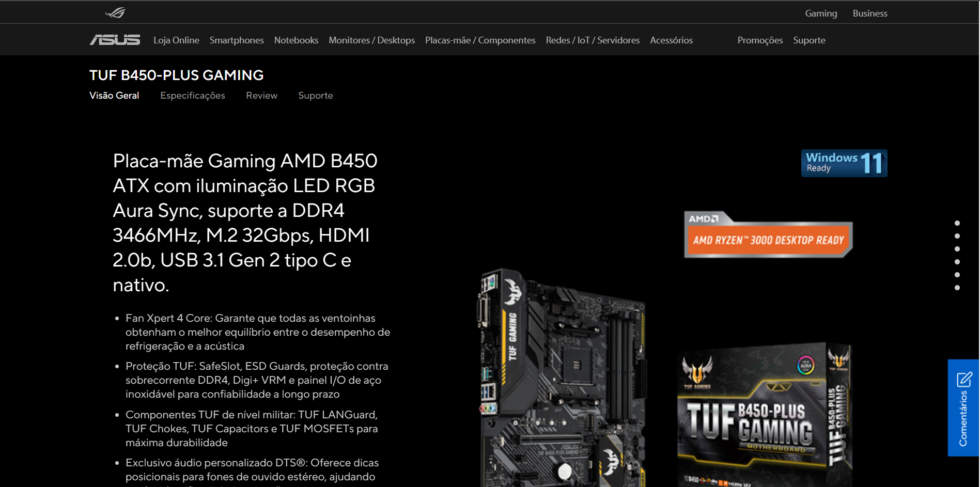
Task: Open Notebooks menu
Action: [296, 40]
